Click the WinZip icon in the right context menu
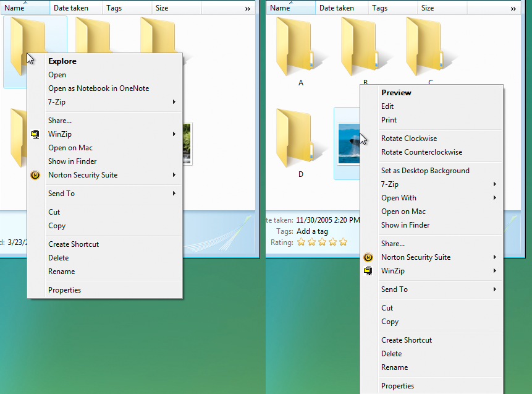Screen dimensions: 532x394 click(368, 271)
